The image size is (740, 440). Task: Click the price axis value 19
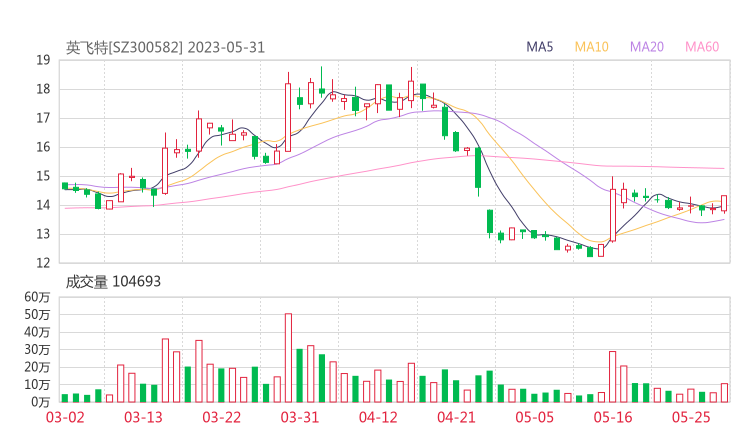(43, 60)
